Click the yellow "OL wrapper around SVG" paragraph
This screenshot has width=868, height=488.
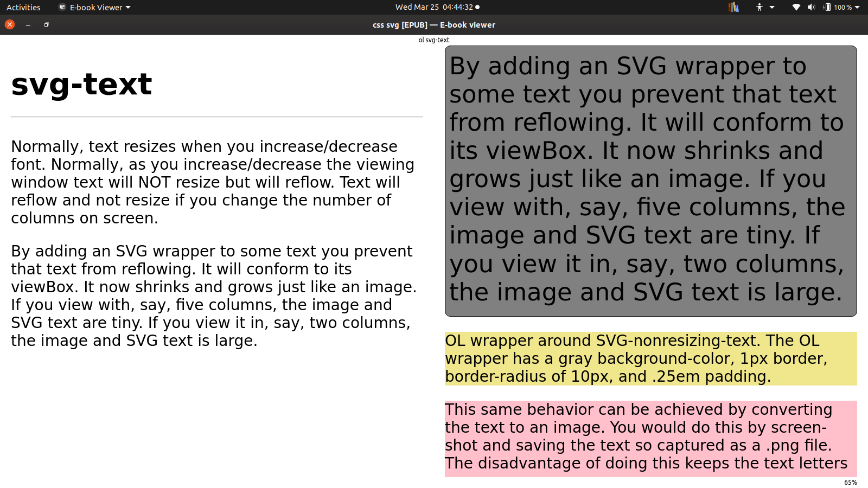tap(651, 358)
